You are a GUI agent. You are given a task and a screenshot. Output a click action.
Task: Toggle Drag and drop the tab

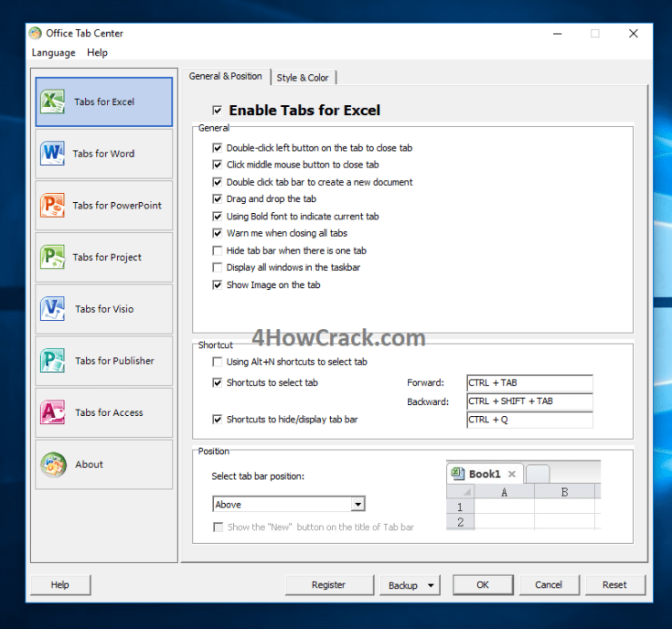click(218, 198)
